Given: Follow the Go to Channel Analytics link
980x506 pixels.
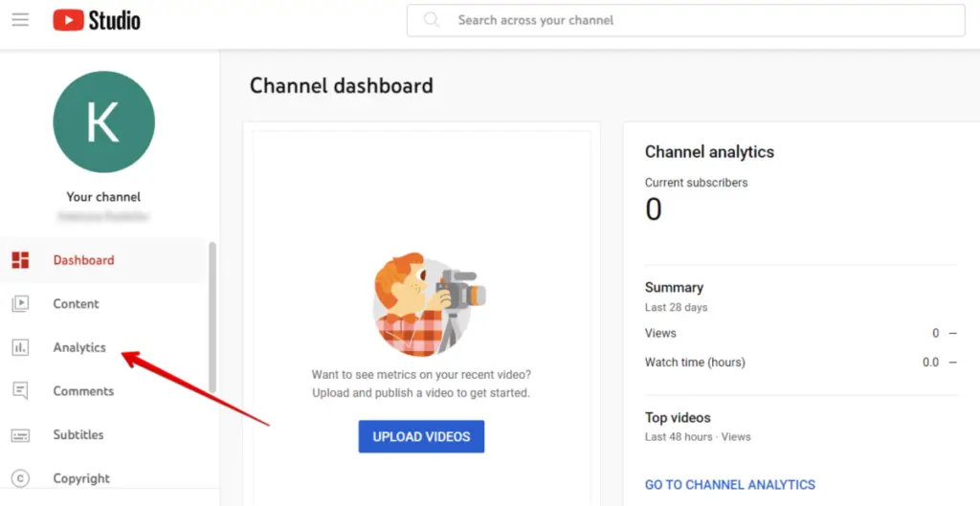Looking at the screenshot, I should tap(729, 485).
